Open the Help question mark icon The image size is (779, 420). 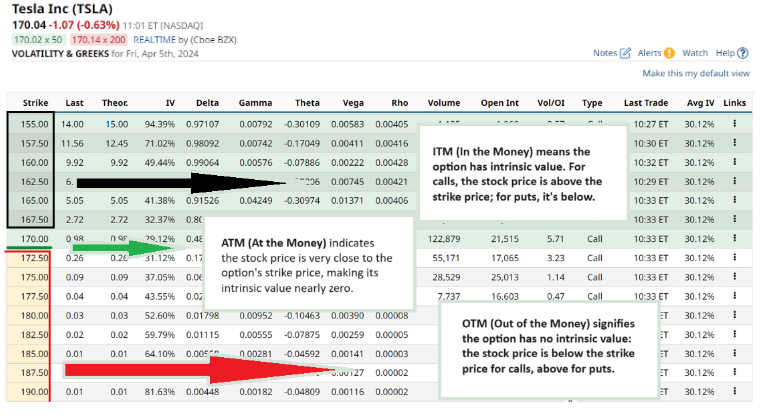743,53
